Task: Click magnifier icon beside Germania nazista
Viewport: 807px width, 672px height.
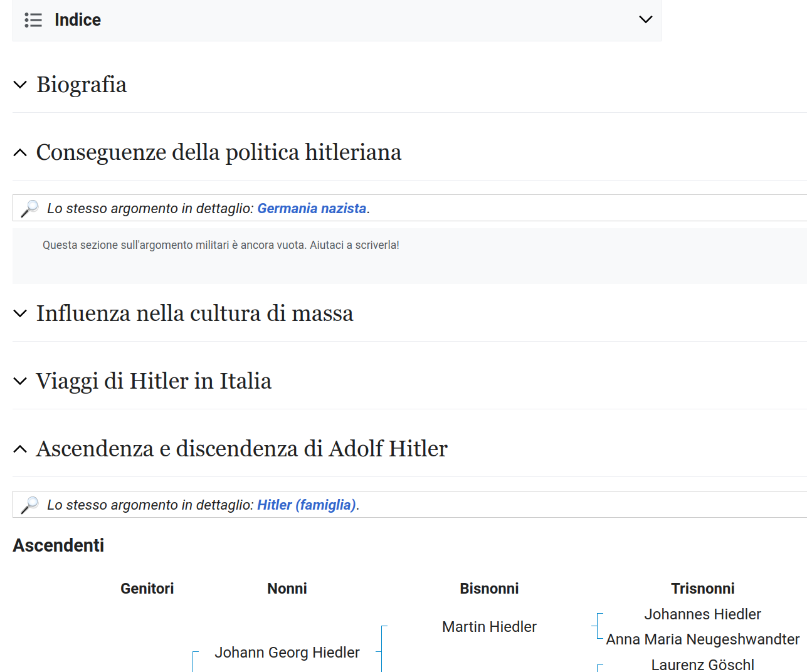Action: pyautogui.click(x=29, y=208)
